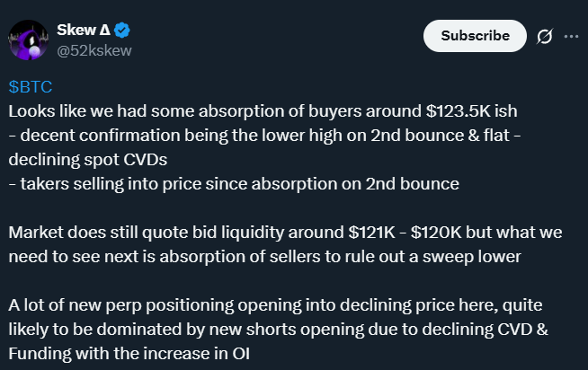The image size is (588, 370).
Task: Visit the @52kskew handle
Action: [94, 50]
